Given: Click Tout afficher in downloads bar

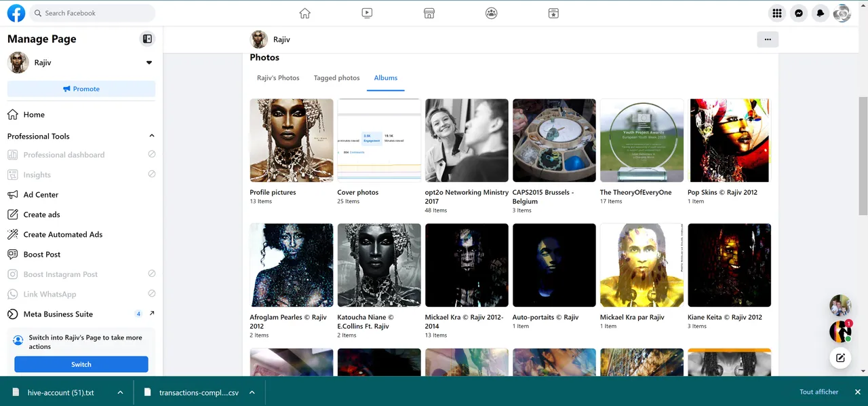Looking at the screenshot, I should coord(818,392).
